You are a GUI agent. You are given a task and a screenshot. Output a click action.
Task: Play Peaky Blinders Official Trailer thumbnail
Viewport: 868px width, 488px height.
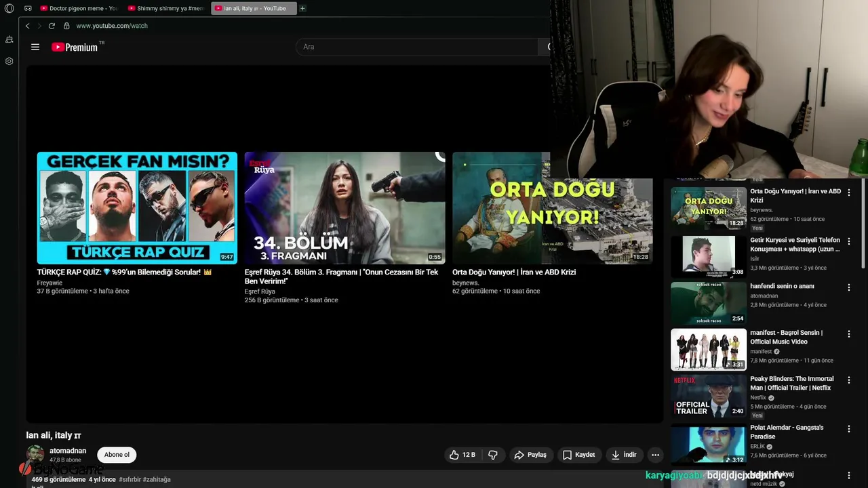pyautogui.click(x=709, y=396)
